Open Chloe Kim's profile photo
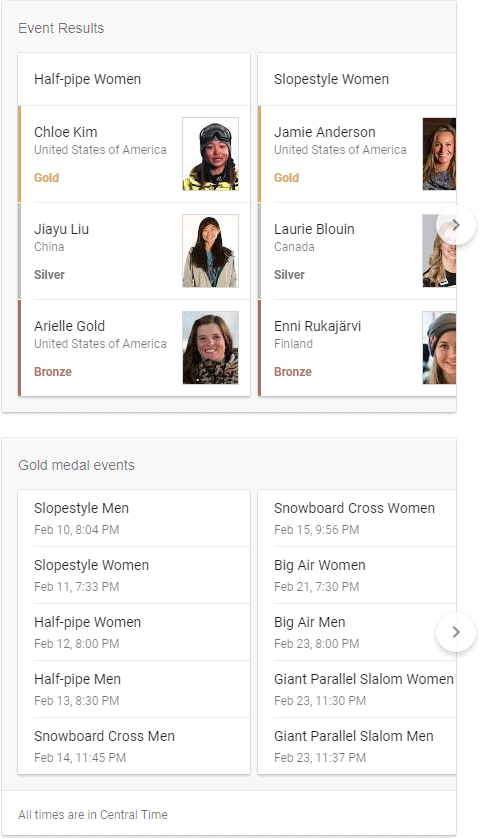 point(210,154)
